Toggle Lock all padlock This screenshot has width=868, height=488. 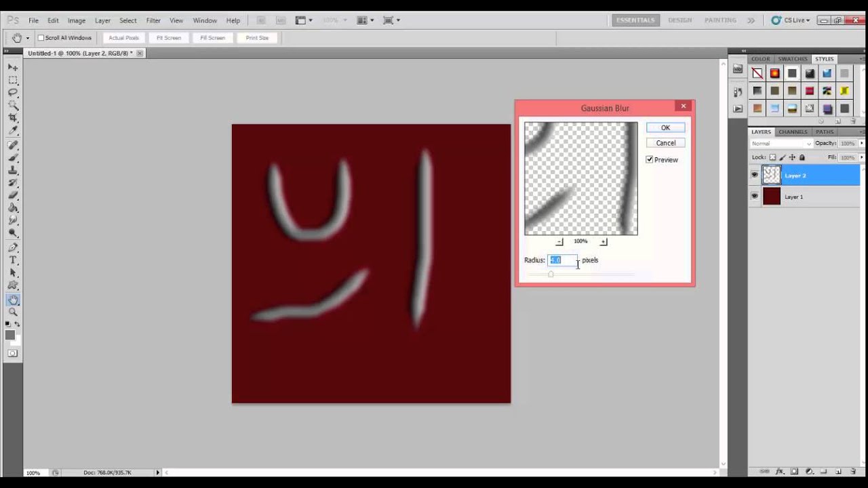point(802,157)
